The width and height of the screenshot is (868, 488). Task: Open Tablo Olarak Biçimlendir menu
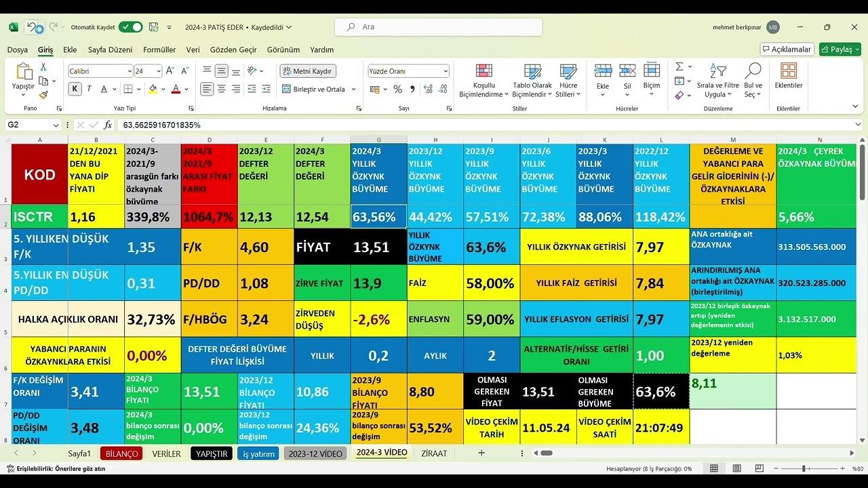click(532, 81)
